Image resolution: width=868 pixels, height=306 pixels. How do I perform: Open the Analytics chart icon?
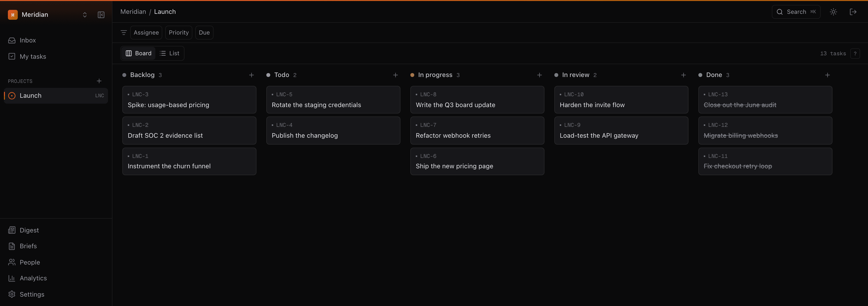pyautogui.click(x=12, y=278)
